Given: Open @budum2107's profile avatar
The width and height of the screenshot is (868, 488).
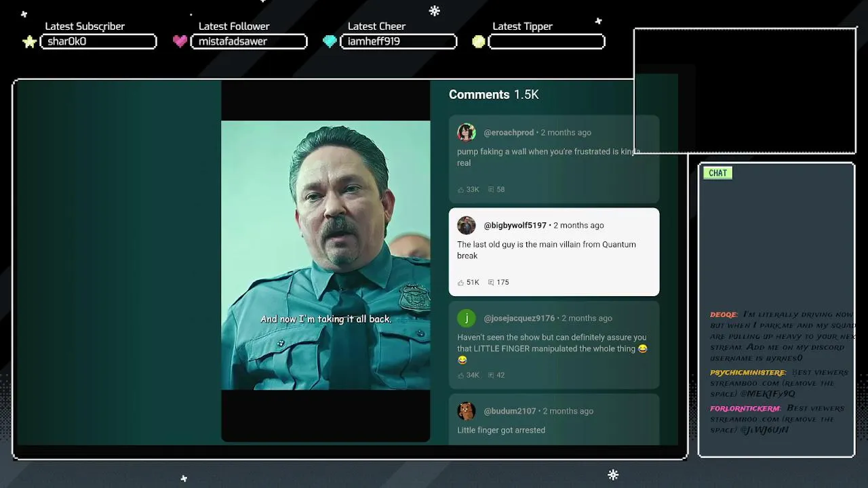Looking at the screenshot, I should click(x=467, y=411).
